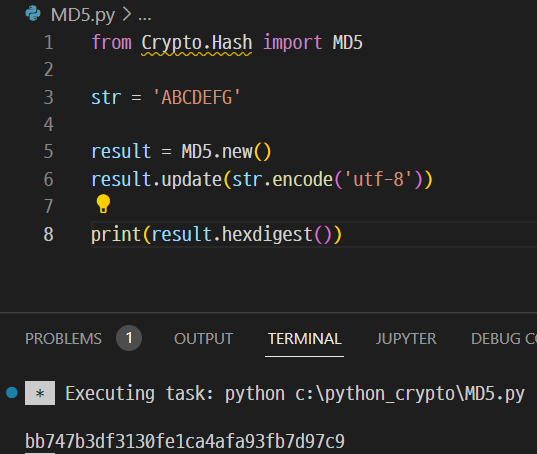Click line number 1 in the gutter

click(x=49, y=42)
